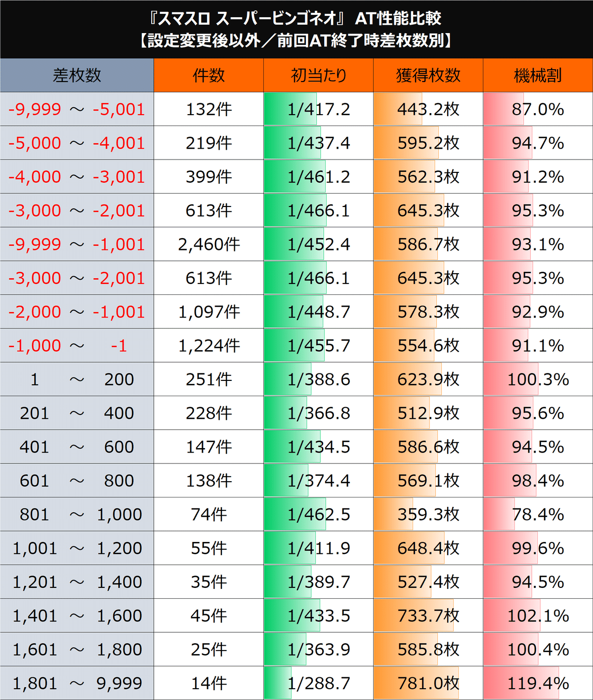This screenshot has height=700, width=593.
Task: Select the 147件 count cell
Action: 209,447
